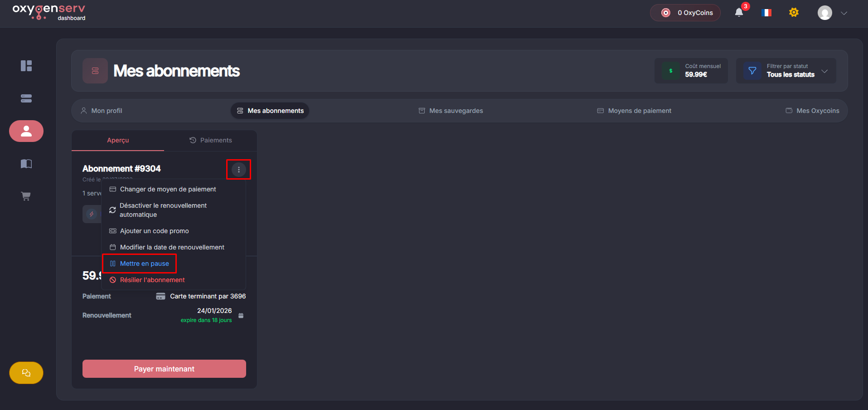Viewport: 868px width, 410px height.
Task: Click the three-dot subscription options button
Action: pyautogui.click(x=239, y=170)
